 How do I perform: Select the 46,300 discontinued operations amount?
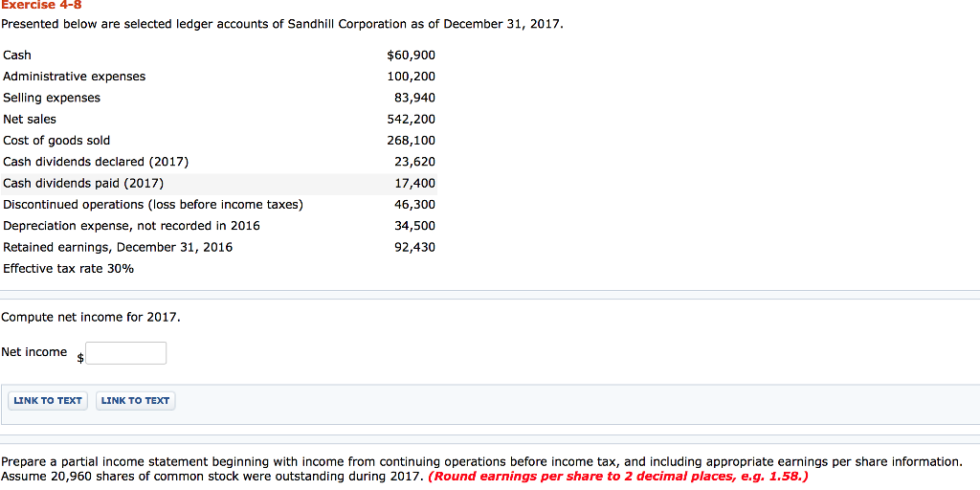tap(415, 205)
